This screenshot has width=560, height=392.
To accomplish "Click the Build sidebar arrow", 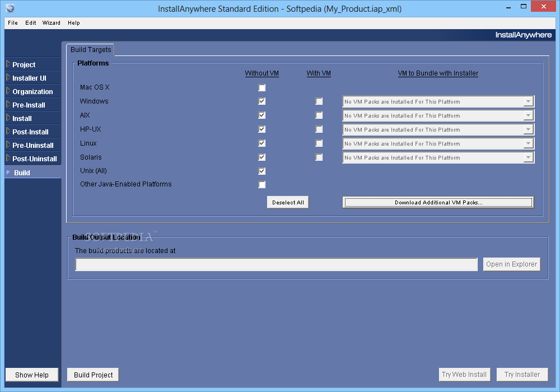I will coord(8,172).
